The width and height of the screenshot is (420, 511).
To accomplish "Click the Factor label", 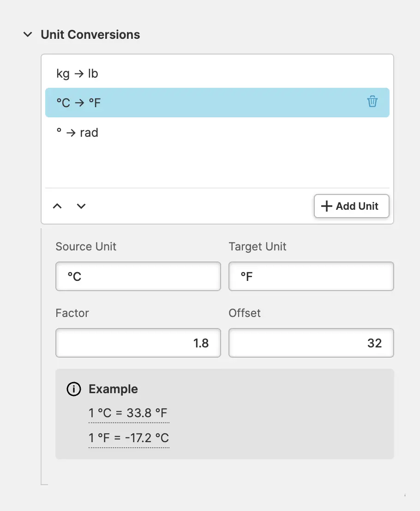I will coord(72,313).
